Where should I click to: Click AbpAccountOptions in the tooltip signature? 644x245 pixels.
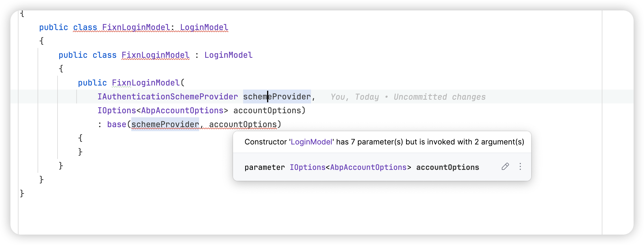pos(368,167)
